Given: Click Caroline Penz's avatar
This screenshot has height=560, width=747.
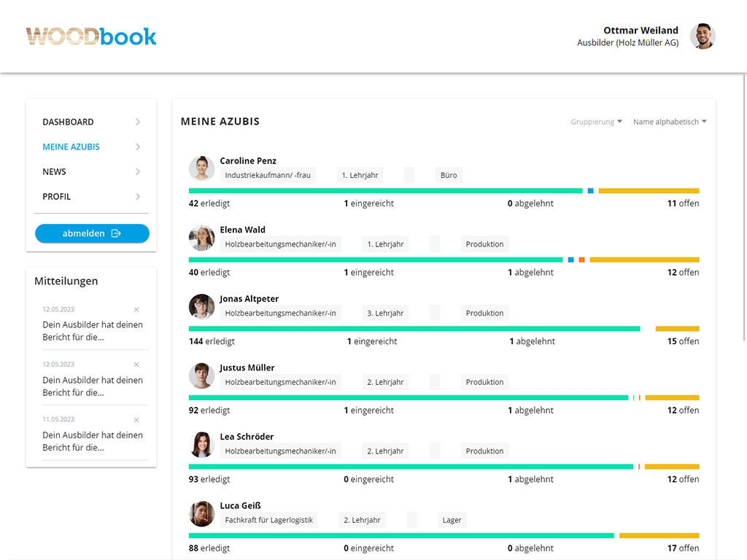Looking at the screenshot, I should point(201,168).
